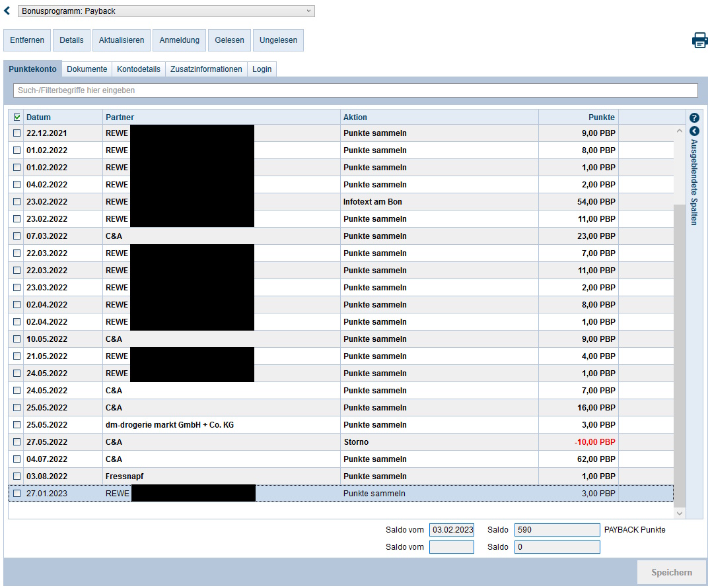The height and width of the screenshot is (588, 710).
Task: Toggle the select-all checkbox in header
Action: pos(17,117)
